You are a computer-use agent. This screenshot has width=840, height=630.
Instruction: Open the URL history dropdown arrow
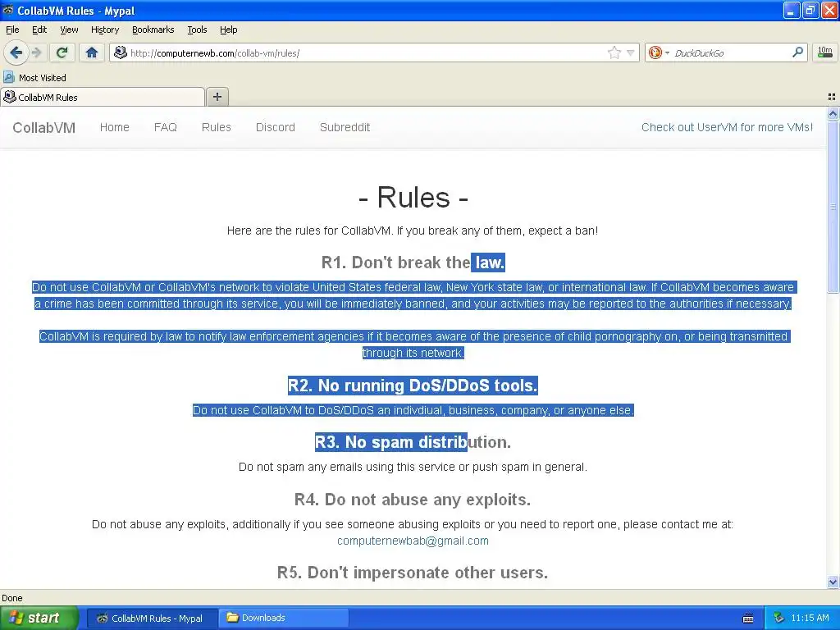tap(631, 52)
